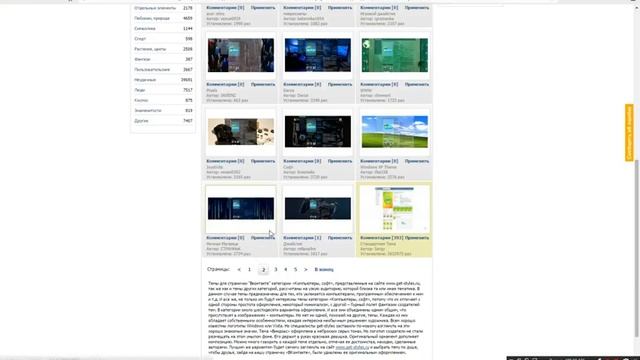Open the joystick theme thumbnail

[318, 209]
